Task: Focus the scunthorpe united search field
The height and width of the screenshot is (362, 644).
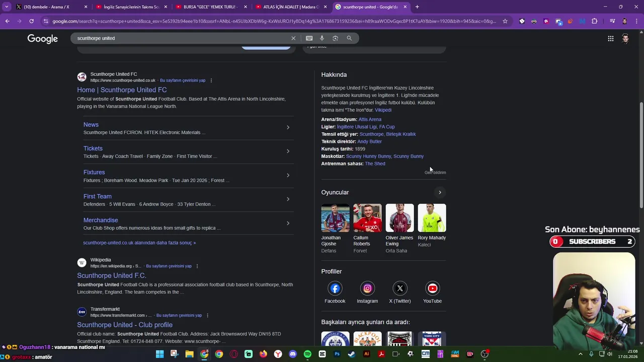Action: (x=181, y=38)
